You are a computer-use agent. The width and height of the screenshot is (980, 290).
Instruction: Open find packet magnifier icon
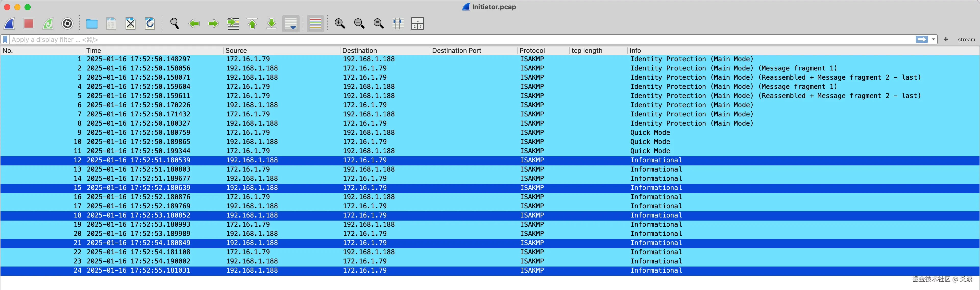tap(174, 23)
